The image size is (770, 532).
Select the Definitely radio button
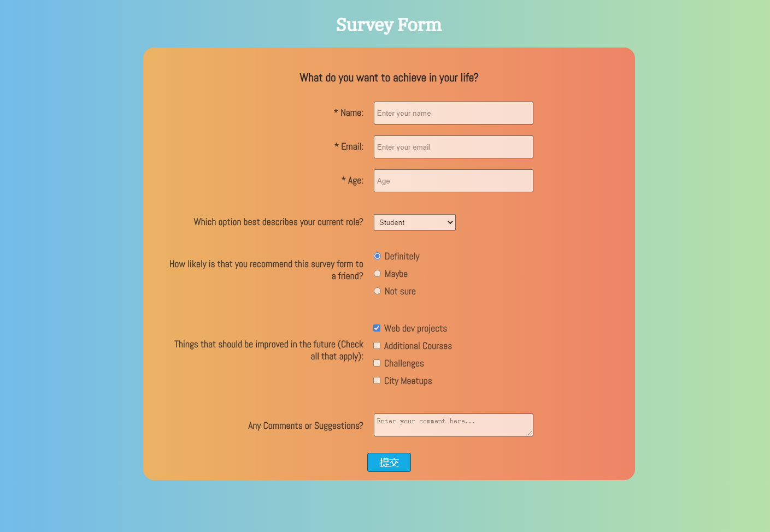click(377, 256)
